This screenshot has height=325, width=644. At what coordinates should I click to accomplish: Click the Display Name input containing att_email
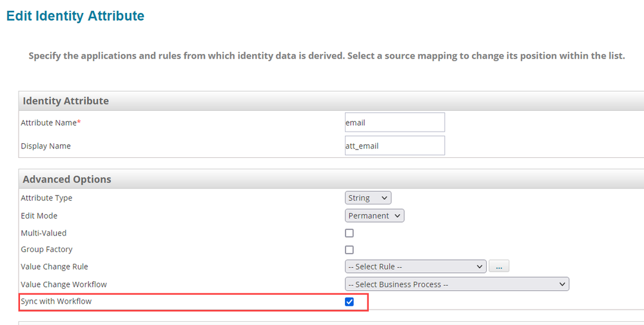[395, 146]
